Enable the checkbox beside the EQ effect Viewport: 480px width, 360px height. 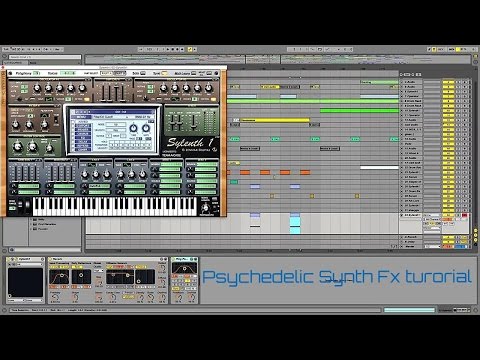click(74, 138)
